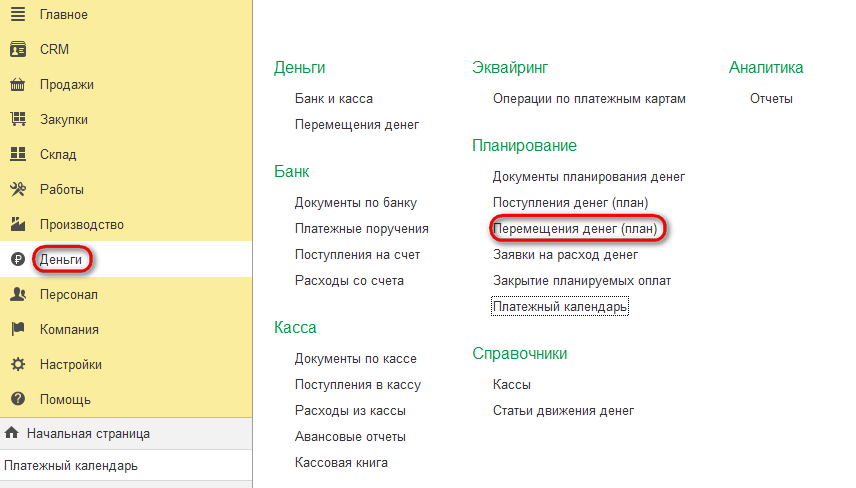Open the Закупки section
856x488 pixels.
(x=63, y=120)
